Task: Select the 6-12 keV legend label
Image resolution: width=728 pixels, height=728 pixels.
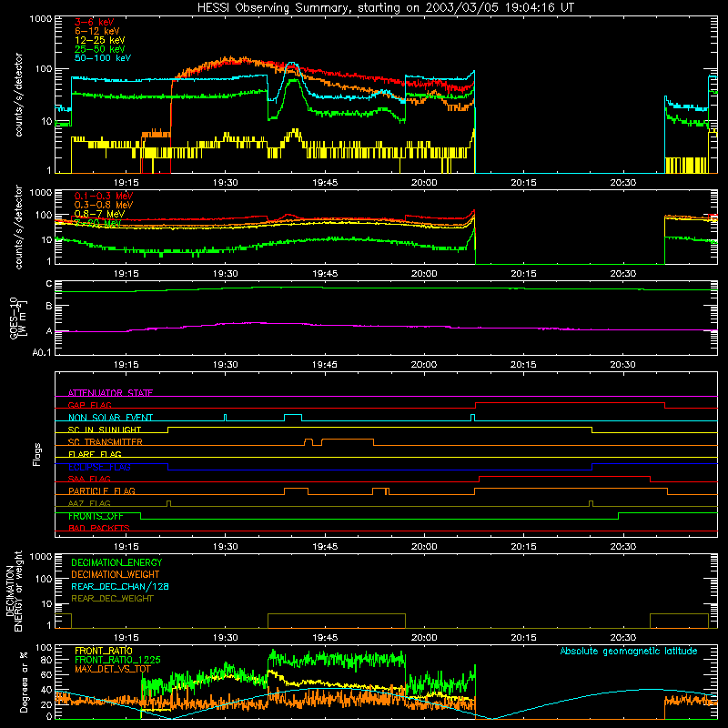Action: [97, 31]
